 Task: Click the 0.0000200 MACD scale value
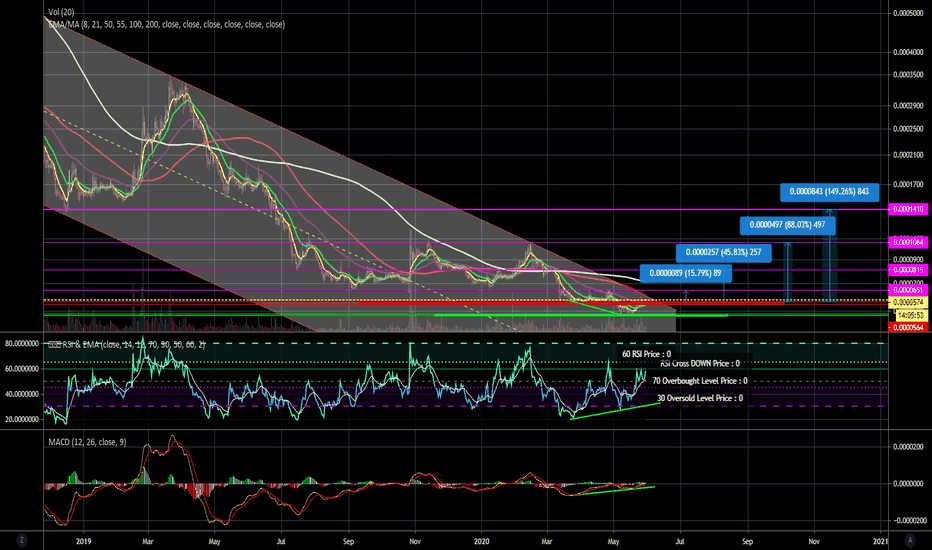coord(908,447)
